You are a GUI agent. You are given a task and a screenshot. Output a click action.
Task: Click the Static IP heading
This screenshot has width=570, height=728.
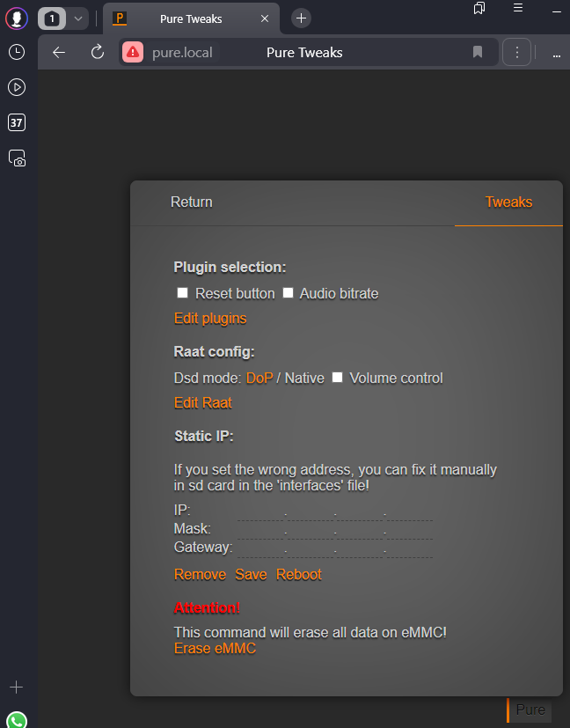(x=204, y=437)
